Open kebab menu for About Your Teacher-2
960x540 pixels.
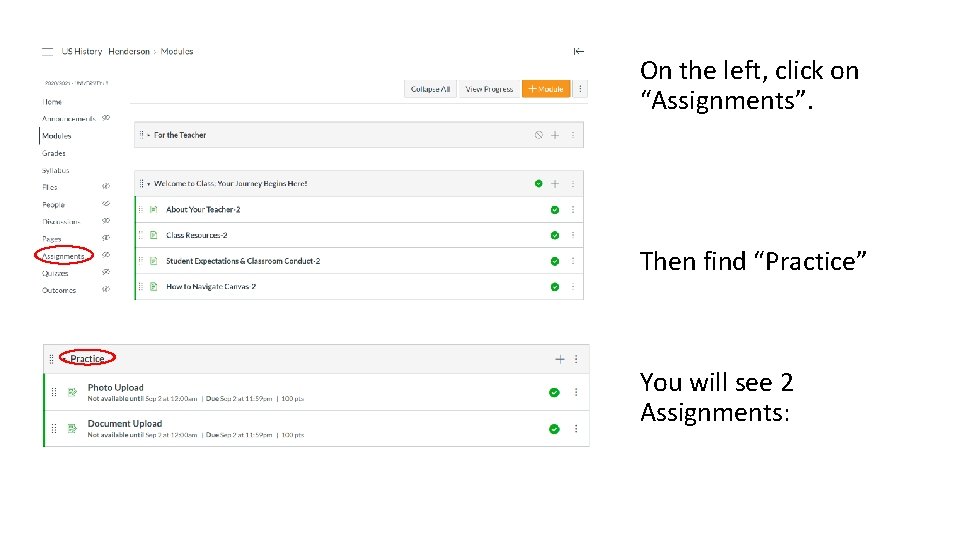coord(573,210)
